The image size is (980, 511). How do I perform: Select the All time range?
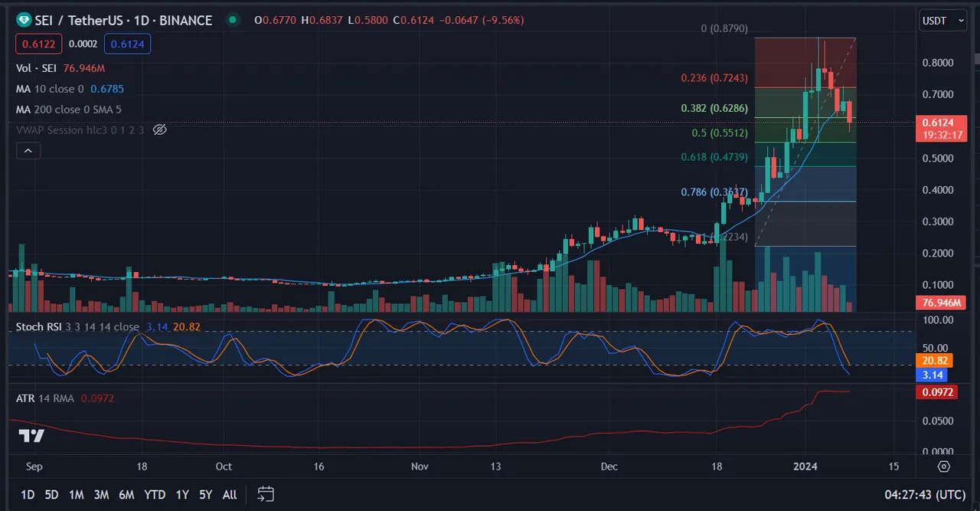click(x=230, y=495)
